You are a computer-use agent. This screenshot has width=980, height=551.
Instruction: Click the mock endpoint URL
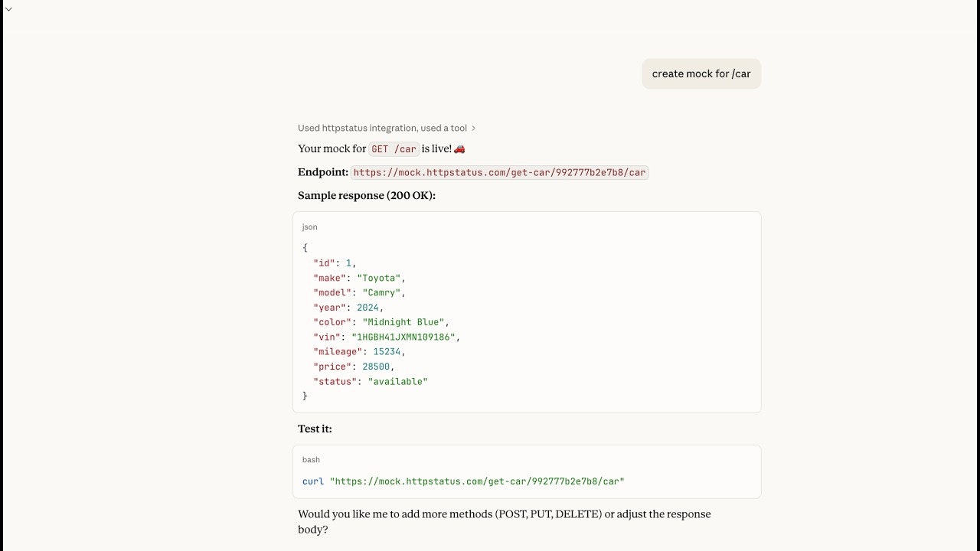click(499, 172)
